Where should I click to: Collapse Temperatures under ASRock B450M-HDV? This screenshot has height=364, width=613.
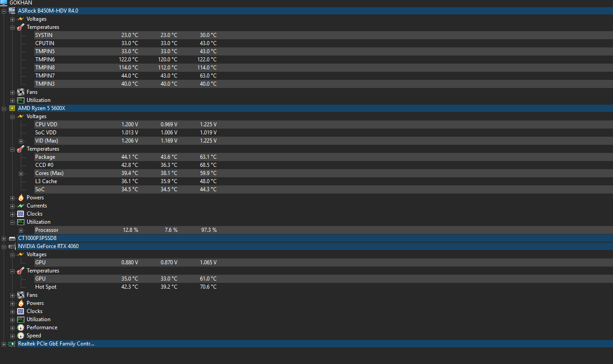[13, 28]
